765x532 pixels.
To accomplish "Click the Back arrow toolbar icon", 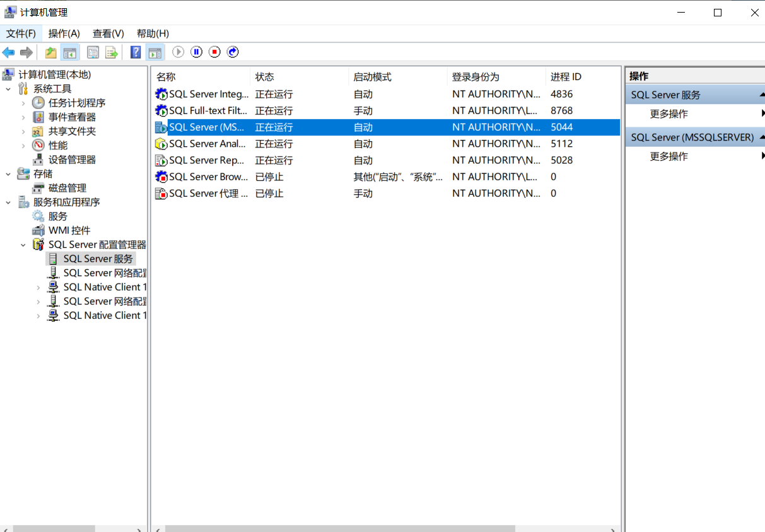I will [x=9, y=52].
